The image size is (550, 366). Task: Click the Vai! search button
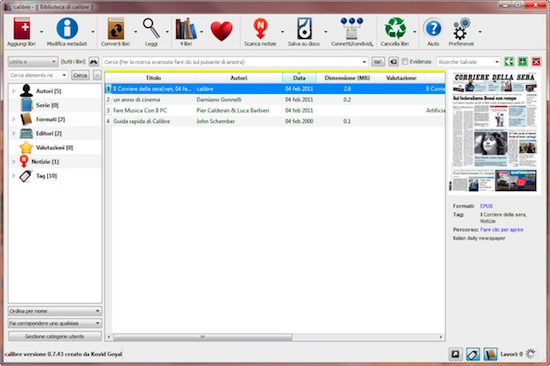378,62
